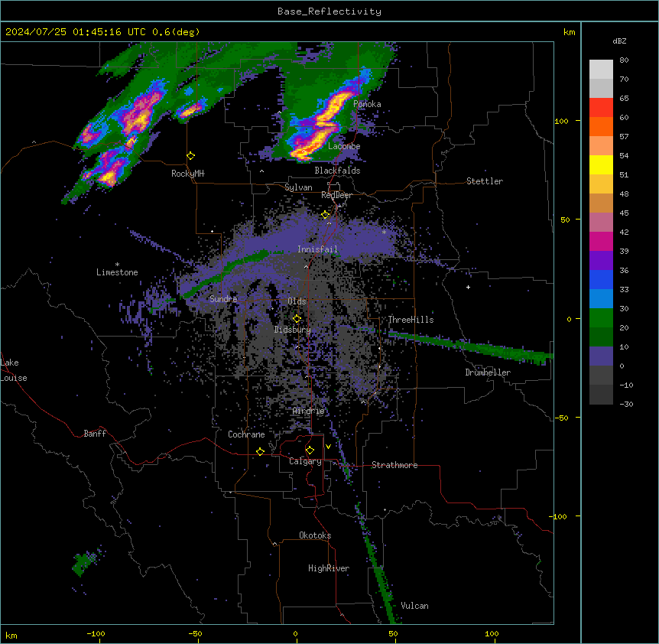Screen dimensions: 659x644
Task: Click the Cochrane label
Action: coord(246,434)
